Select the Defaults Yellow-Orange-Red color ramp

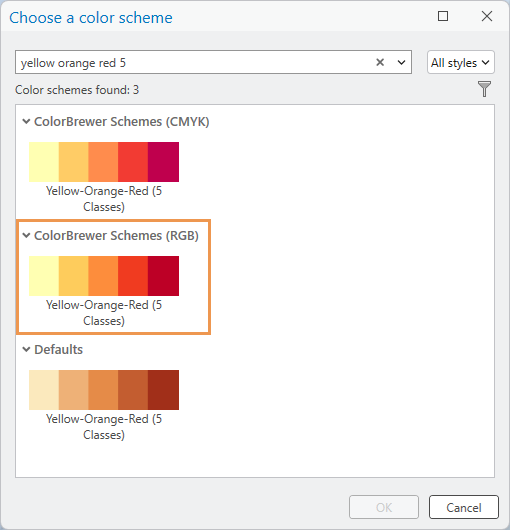[104, 390]
